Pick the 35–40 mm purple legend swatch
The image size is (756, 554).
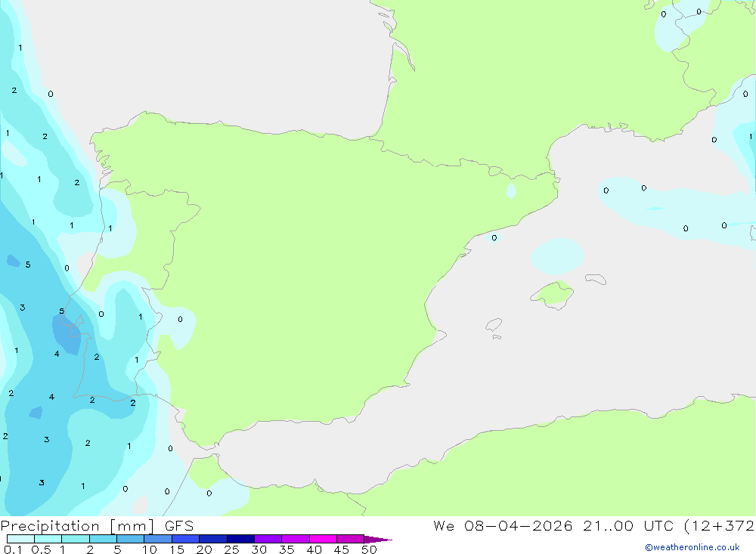(x=295, y=539)
